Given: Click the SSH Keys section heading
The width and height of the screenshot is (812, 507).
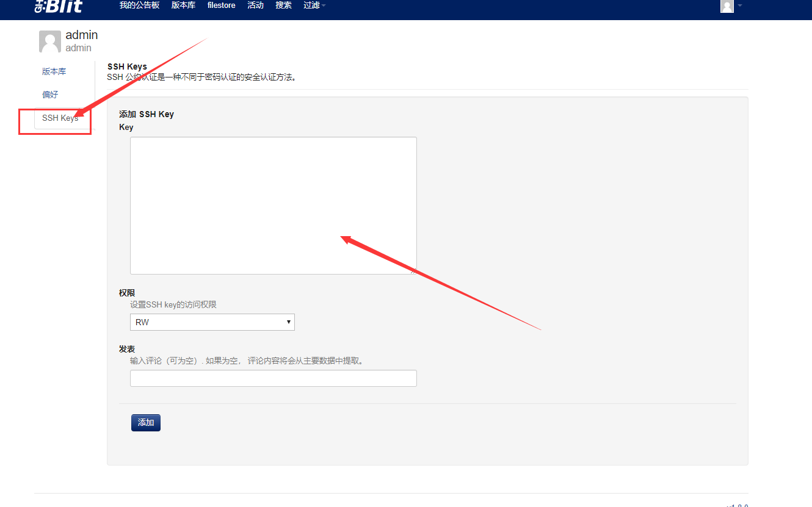Looking at the screenshot, I should click(x=127, y=67).
